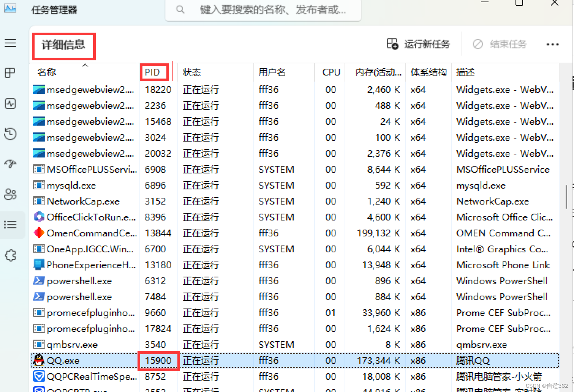Click PID value 20032
Viewport: 574px width, 392px height.
pos(158,153)
